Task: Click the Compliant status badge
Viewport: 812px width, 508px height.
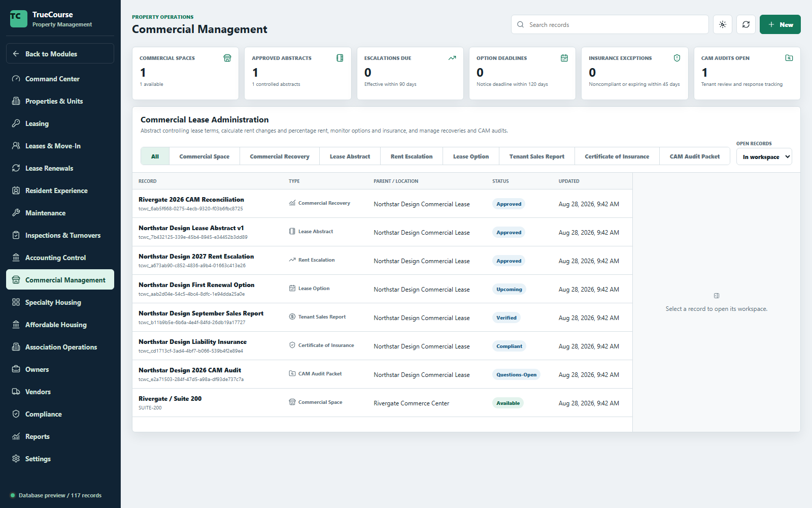Action: click(x=509, y=346)
